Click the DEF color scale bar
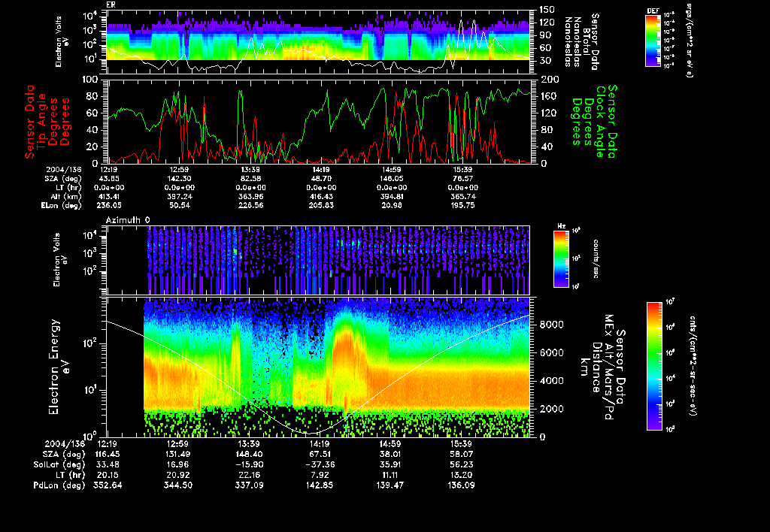Screen dimensions: 770x532 click(653, 41)
